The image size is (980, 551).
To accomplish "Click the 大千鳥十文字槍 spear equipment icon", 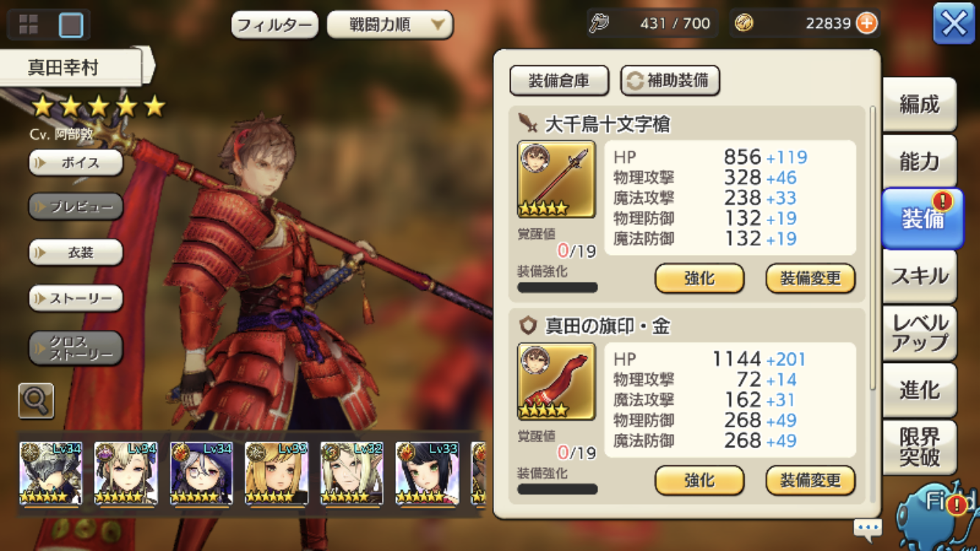I will pyautogui.click(x=556, y=179).
